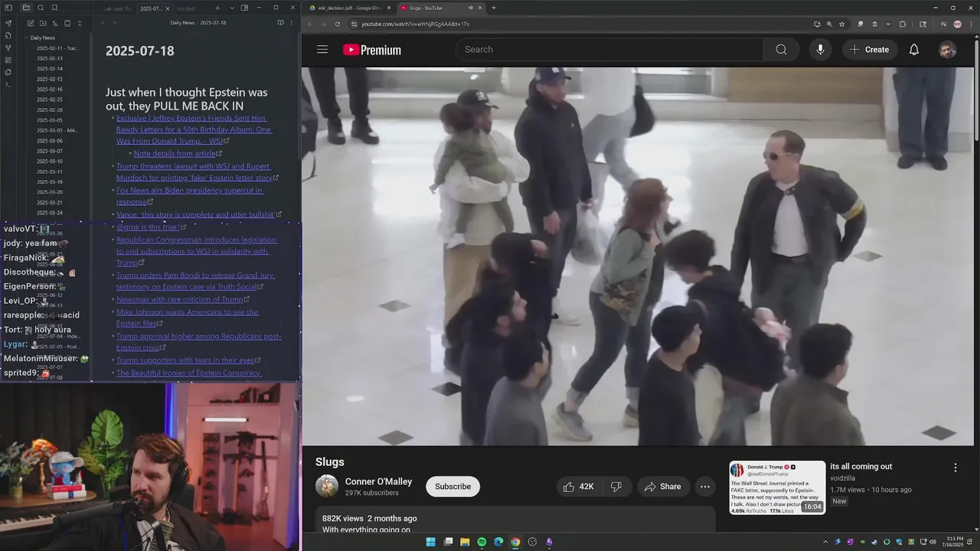The width and height of the screenshot is (980, 551).
Task: Open 'Note details from article' link
Action: 175,154
